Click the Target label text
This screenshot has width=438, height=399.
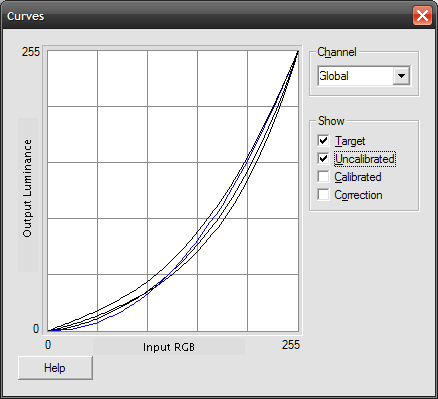tap(350, 141)
